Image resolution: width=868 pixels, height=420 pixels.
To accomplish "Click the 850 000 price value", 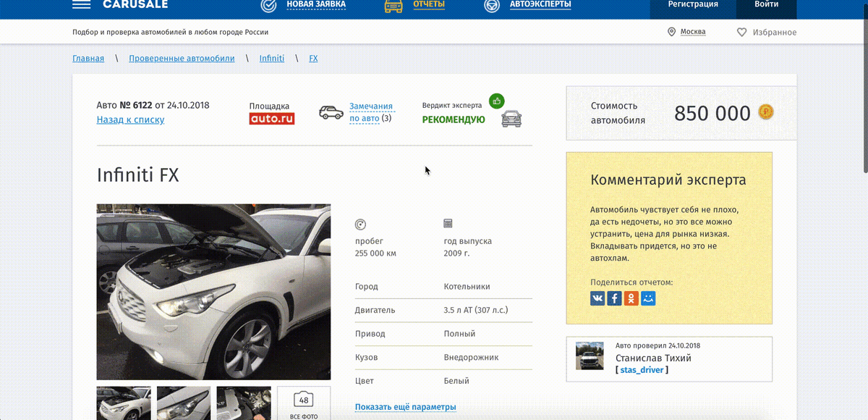I will pos(712,113).
